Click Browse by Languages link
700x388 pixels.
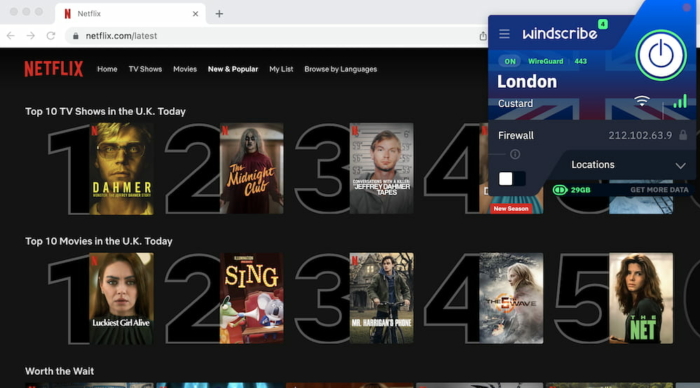pos(341,69)
